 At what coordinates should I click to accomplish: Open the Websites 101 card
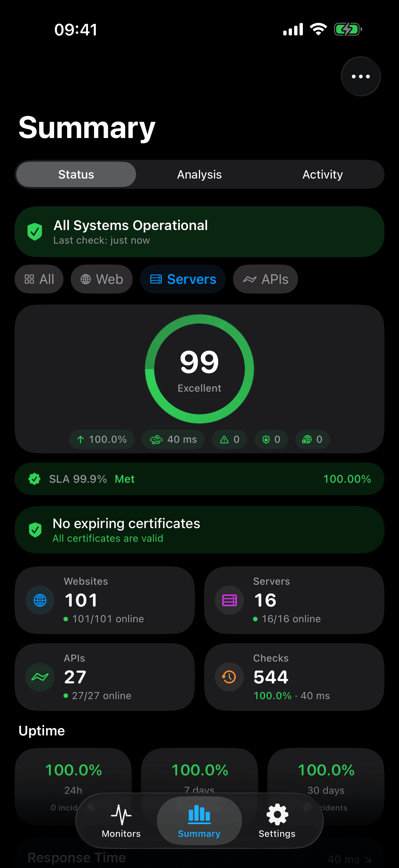tap(105, 600)
